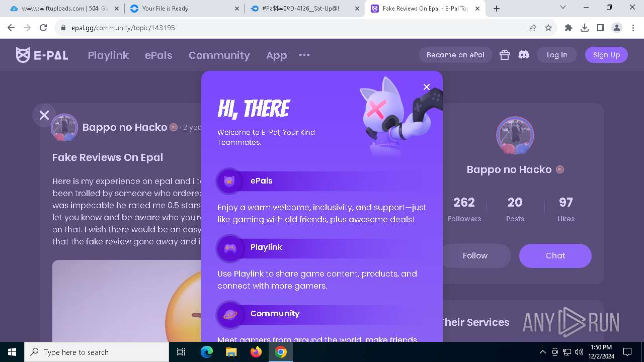Open the Chrome profile avatar
This screenshot has width=644, height=362.
click(x=617, y=28)
